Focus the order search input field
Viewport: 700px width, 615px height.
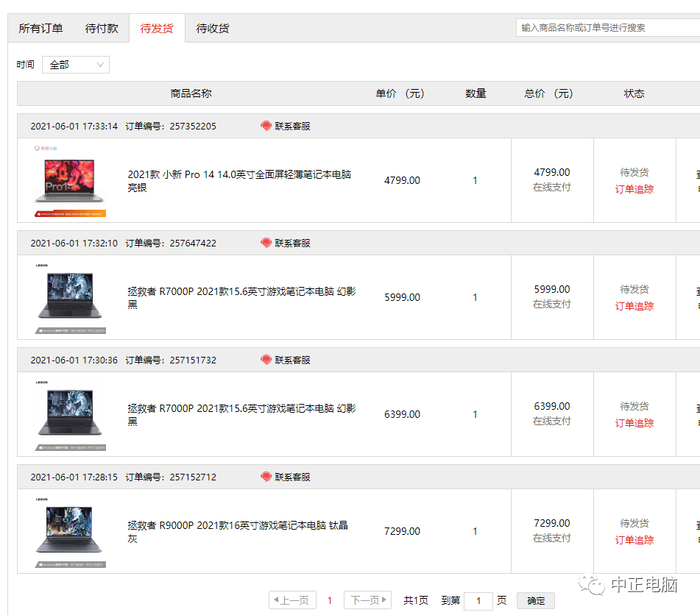point(607,28)
